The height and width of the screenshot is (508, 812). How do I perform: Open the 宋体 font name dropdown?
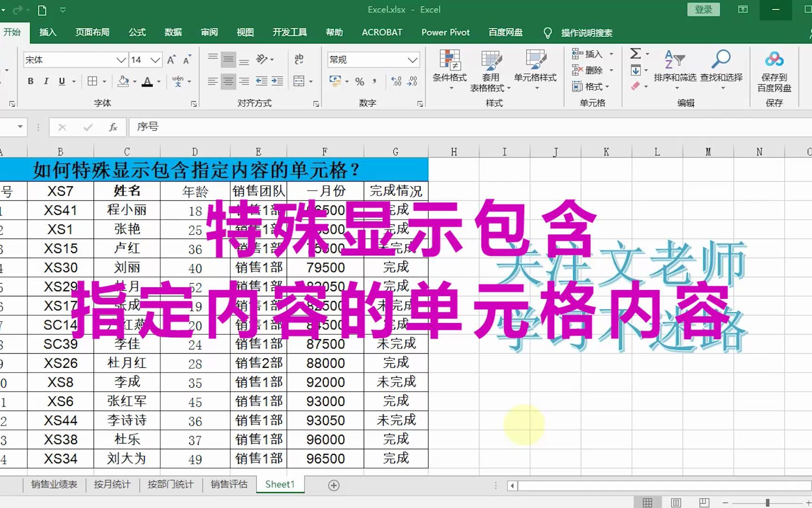point(121,60)
